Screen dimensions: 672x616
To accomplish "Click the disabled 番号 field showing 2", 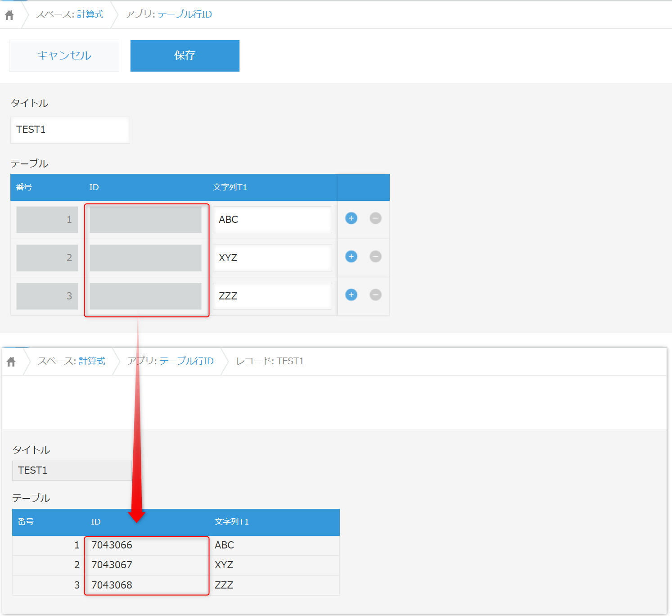I will [47, 258].
